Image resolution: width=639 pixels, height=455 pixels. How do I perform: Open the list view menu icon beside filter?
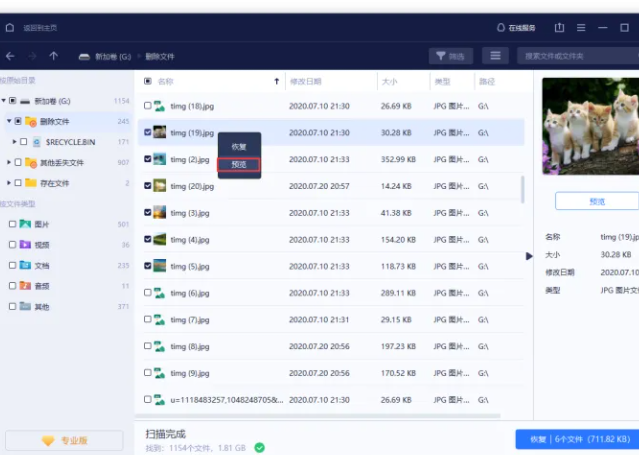(494, 56)
